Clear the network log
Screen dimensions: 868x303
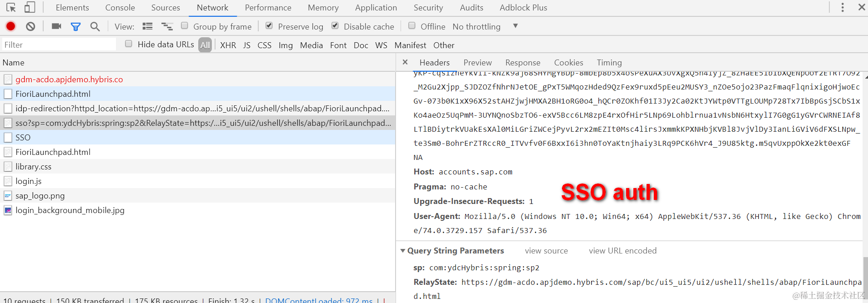pyautogui.click(x=30, y=26)
